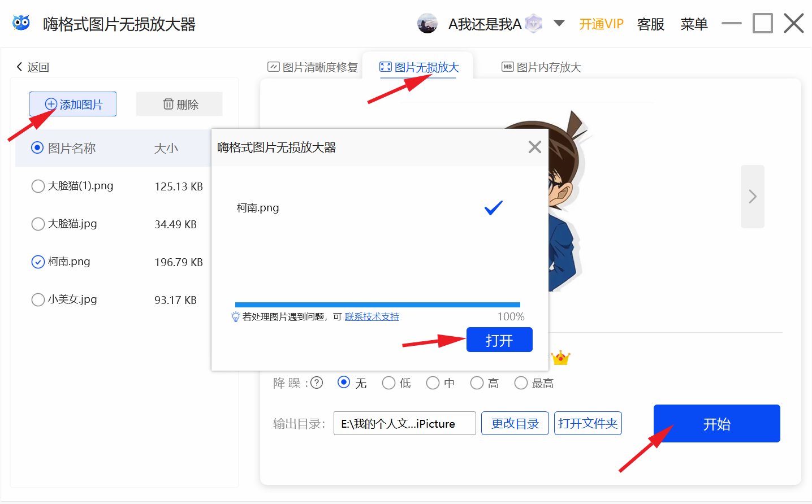
Task: Click the 返回 back chevron
Action: [19, 67]
